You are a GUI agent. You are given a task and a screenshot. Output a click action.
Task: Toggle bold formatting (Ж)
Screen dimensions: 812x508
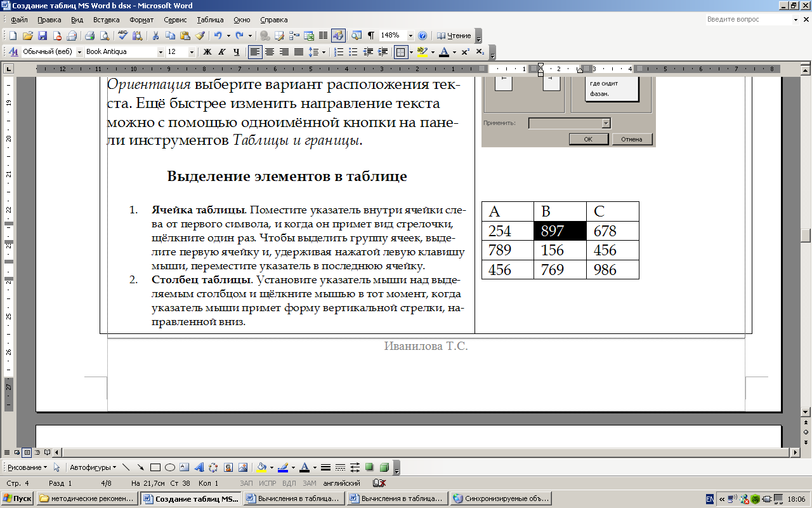(x=207, y=52)
